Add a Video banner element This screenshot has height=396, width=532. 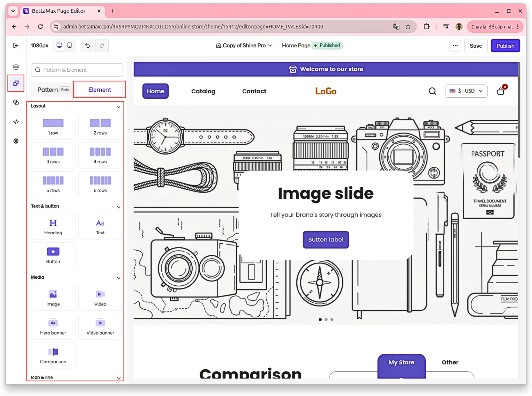point(100,327)
